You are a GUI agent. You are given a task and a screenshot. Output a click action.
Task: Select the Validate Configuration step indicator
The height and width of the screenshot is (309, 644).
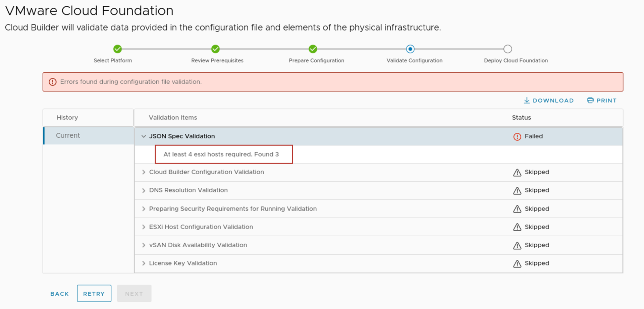click(411, 49)
